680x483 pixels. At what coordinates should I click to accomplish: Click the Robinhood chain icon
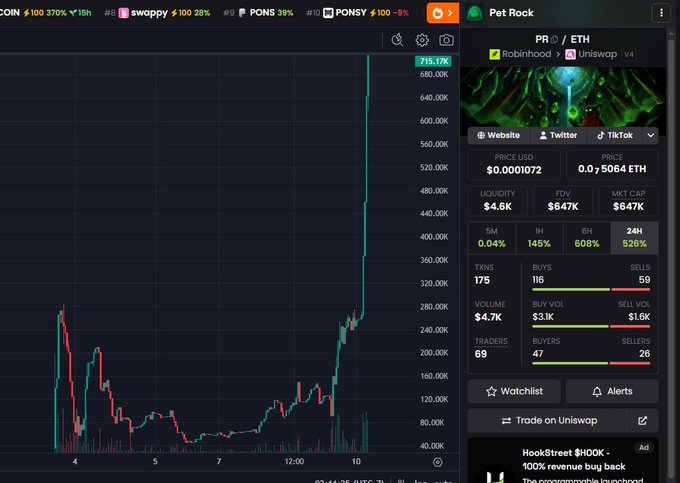coord(494,54)
